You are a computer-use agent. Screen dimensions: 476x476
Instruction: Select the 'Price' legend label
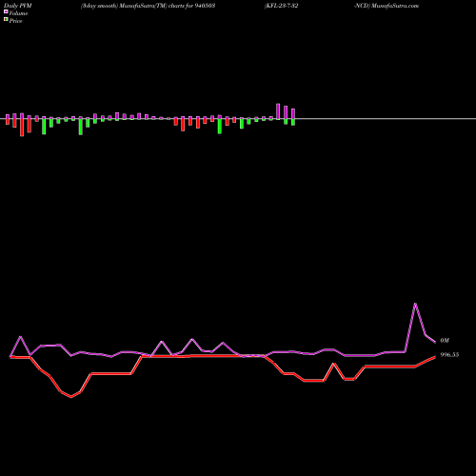coord(15,21)
